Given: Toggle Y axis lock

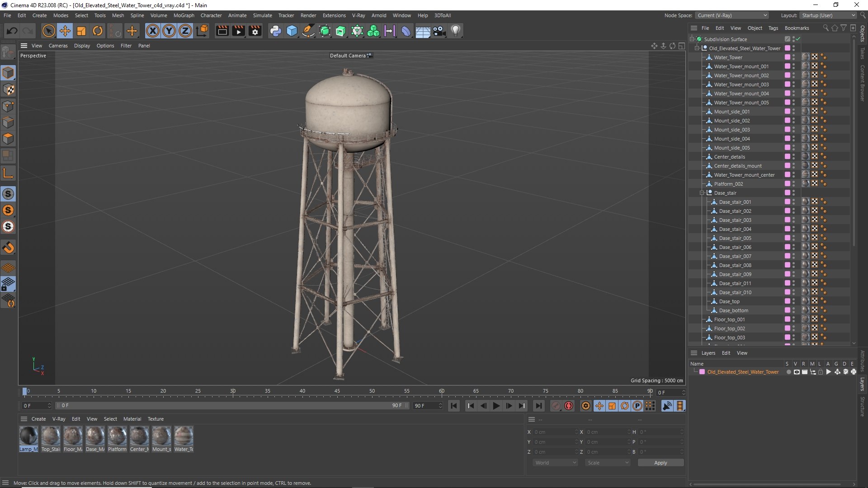Looking at the screenshot, I should (169, 31).
